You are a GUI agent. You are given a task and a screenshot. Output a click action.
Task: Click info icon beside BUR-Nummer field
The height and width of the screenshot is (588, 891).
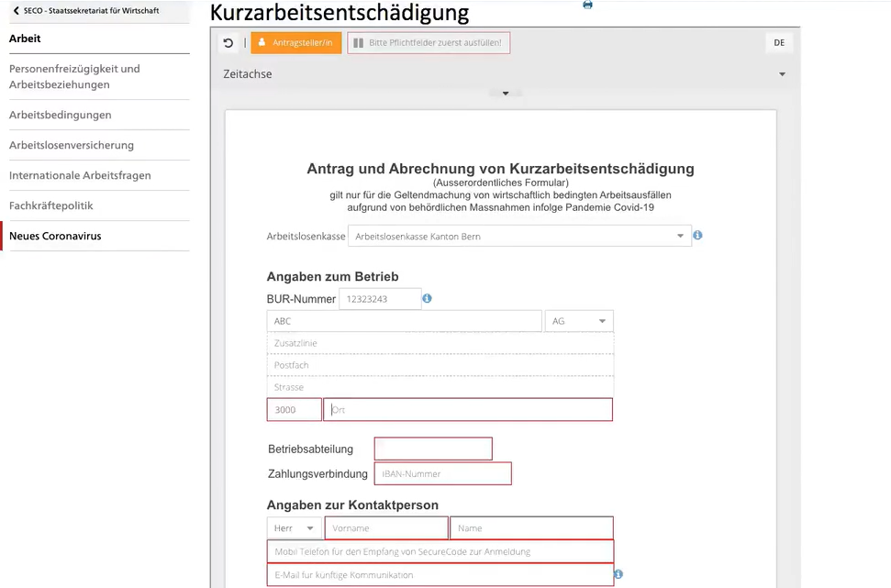point(427,298)
